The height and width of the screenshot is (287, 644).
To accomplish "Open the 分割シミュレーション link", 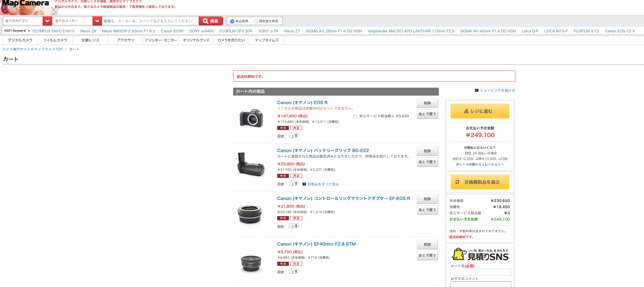I will [484, 164].
